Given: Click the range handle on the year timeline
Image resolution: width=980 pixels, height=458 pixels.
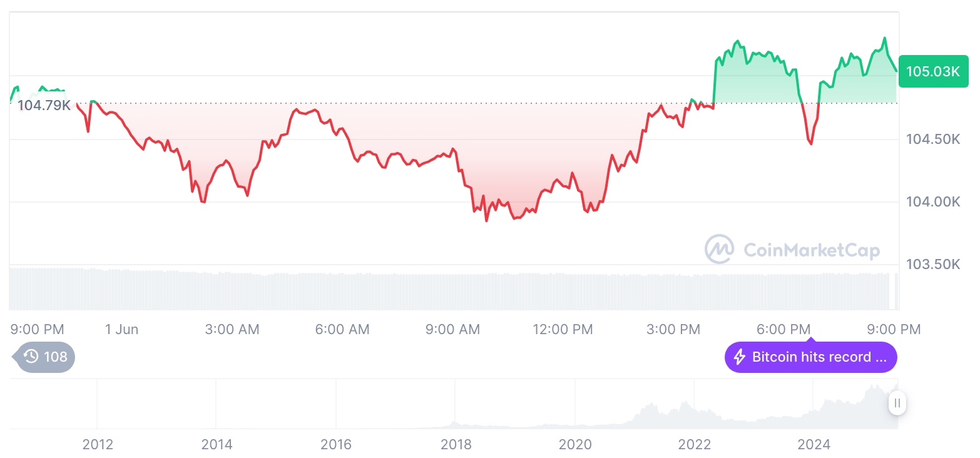Looking at the screenshot, I should click(897, 403).
